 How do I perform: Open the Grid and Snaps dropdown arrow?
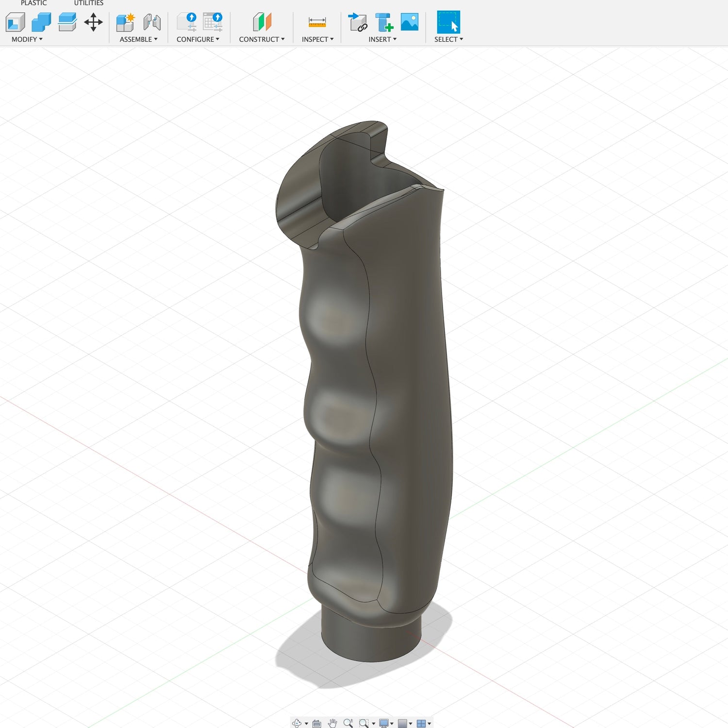(x=411, y=724)
